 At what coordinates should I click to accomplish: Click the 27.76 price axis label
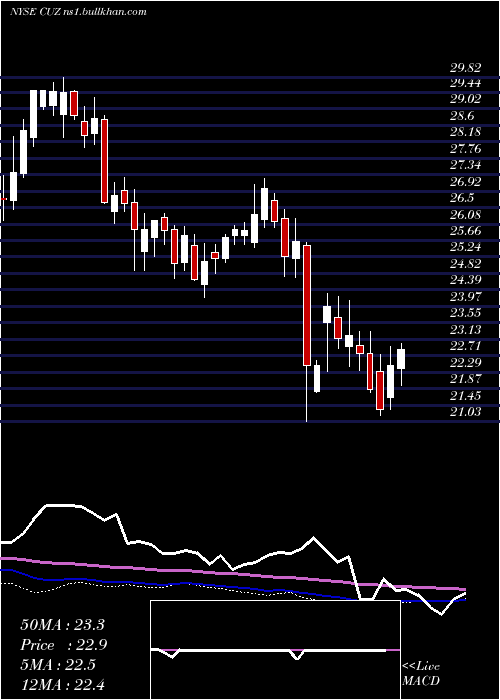click(x=466, y=149)
